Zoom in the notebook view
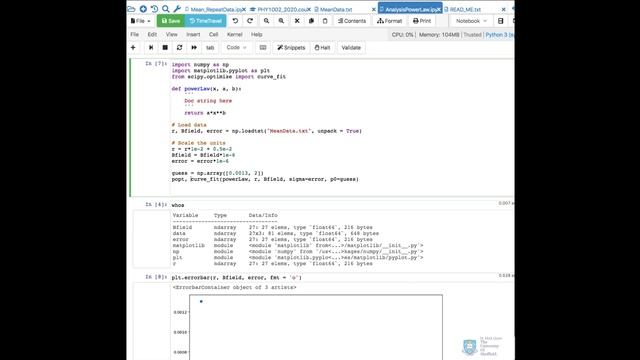 [x=281, y=21]
